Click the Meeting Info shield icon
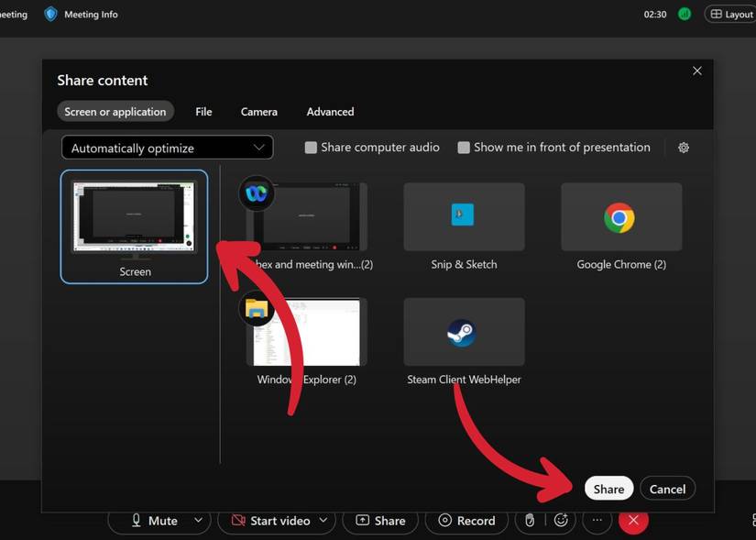Screen dimensions: 756x540 pyautogui.click(x=49, y=14)
